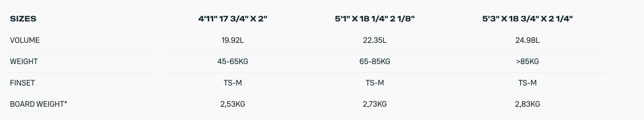Viewport: 644px width, 120px height.
Task: Click the WEIGHT row label
Action: pos(24,62)
